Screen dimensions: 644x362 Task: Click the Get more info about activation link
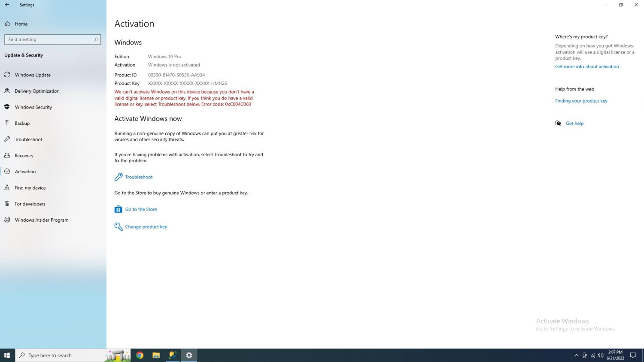587,67
